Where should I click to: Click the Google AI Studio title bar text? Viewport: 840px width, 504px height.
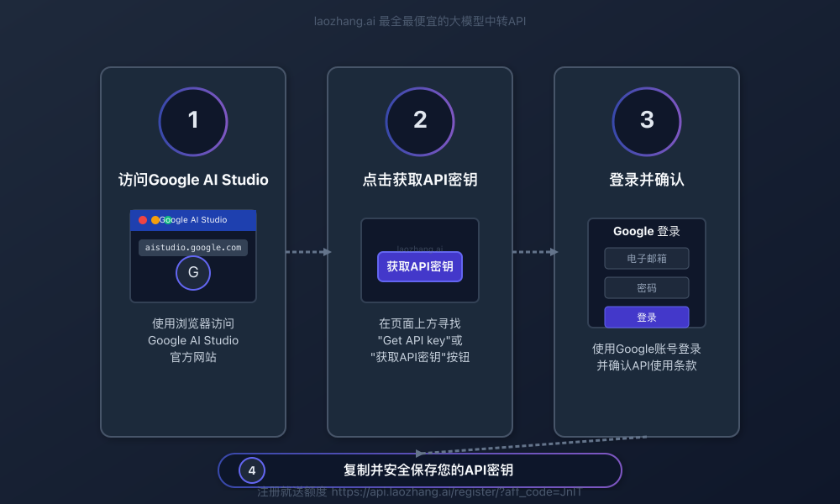(193, 219)
